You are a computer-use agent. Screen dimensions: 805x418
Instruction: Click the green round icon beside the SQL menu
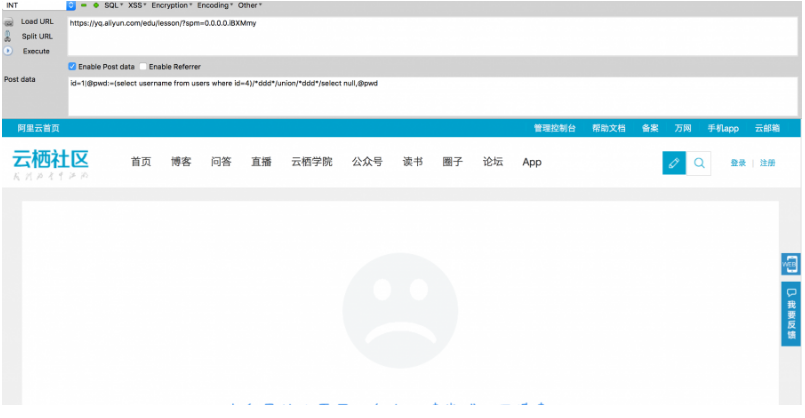[x=96, y=5]
